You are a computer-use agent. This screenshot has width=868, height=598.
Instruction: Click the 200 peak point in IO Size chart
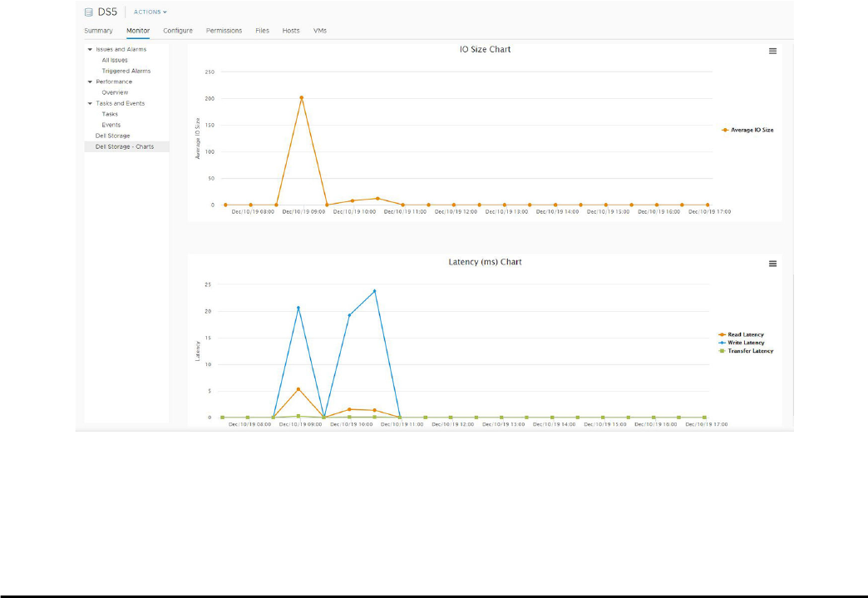301,97
